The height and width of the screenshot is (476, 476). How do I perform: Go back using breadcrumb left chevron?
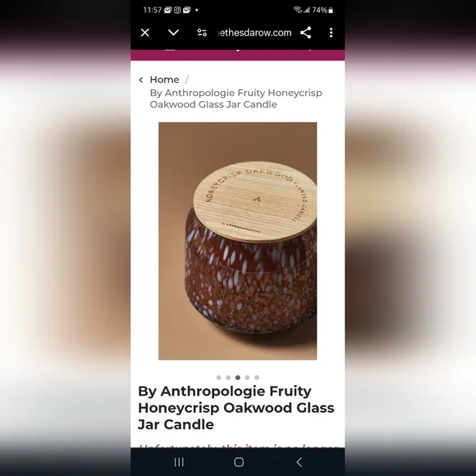pos(141,80)
